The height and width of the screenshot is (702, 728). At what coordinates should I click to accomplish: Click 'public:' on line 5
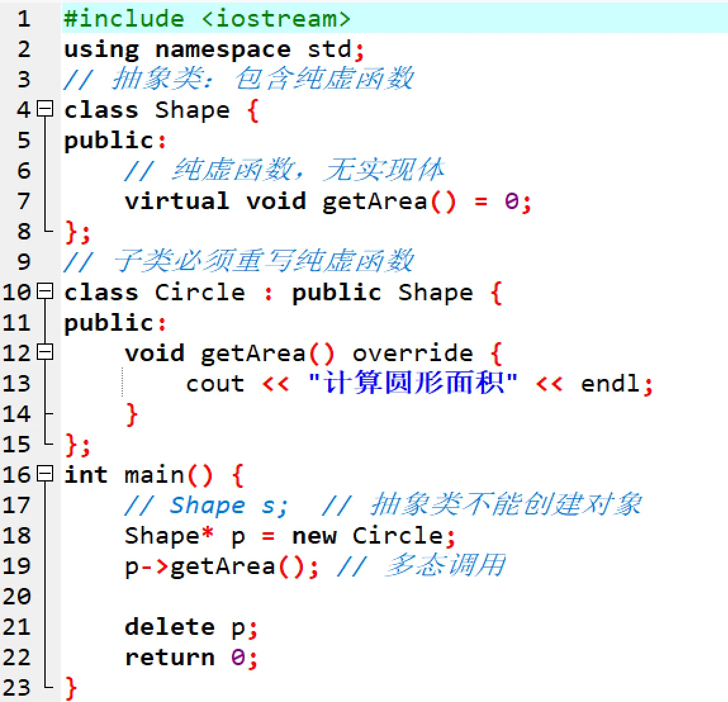coord(115,141)
